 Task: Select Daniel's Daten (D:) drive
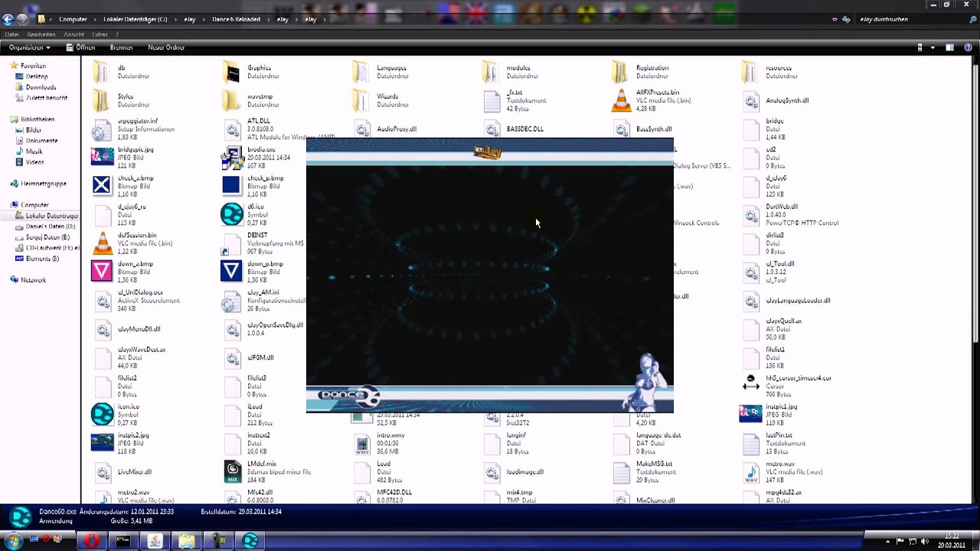point(51,227)
